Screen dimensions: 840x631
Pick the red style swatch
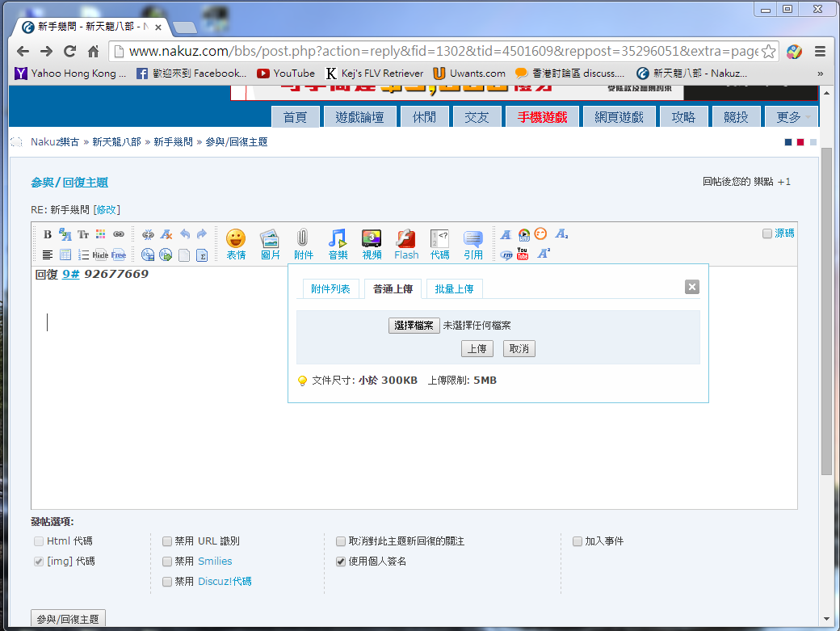click(800, 142)
